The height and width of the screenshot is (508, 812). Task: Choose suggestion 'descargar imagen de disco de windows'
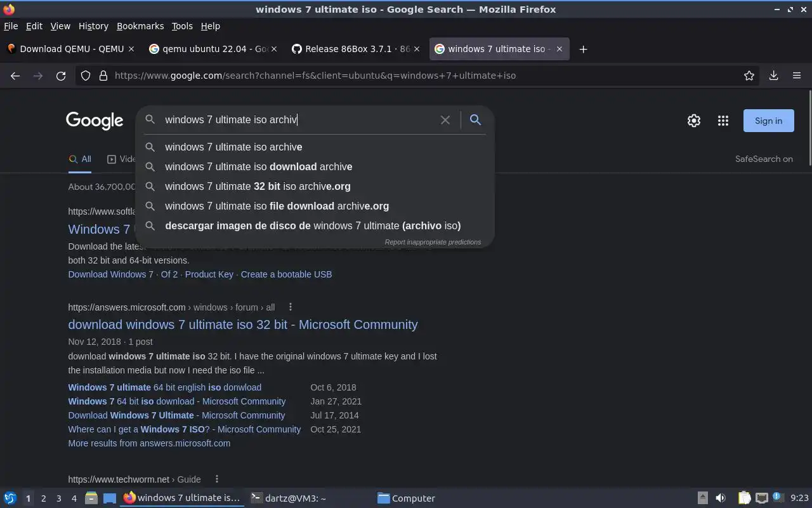tap(315, 225)
